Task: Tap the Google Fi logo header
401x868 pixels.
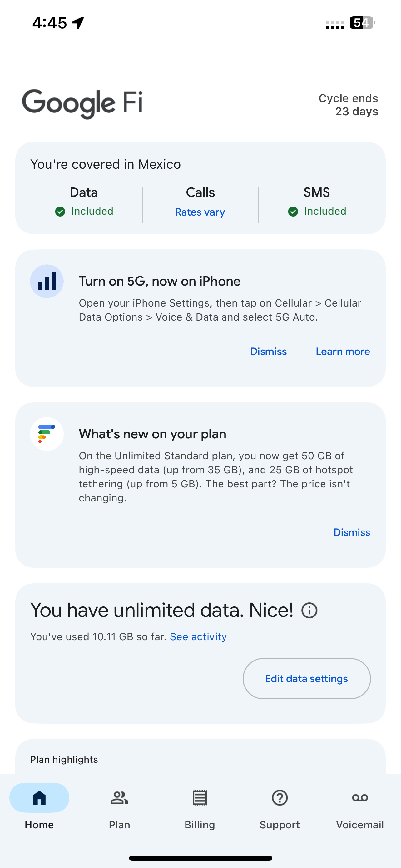Action: tap(82, 103)
